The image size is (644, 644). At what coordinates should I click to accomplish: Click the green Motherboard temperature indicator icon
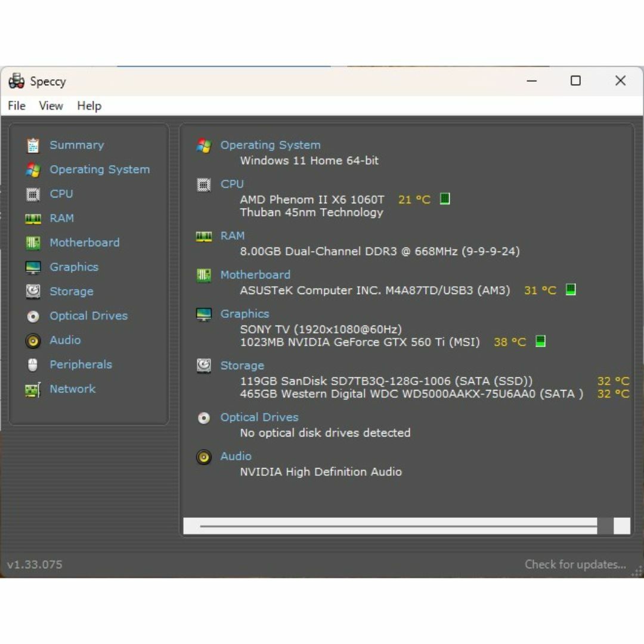(571, 290)
